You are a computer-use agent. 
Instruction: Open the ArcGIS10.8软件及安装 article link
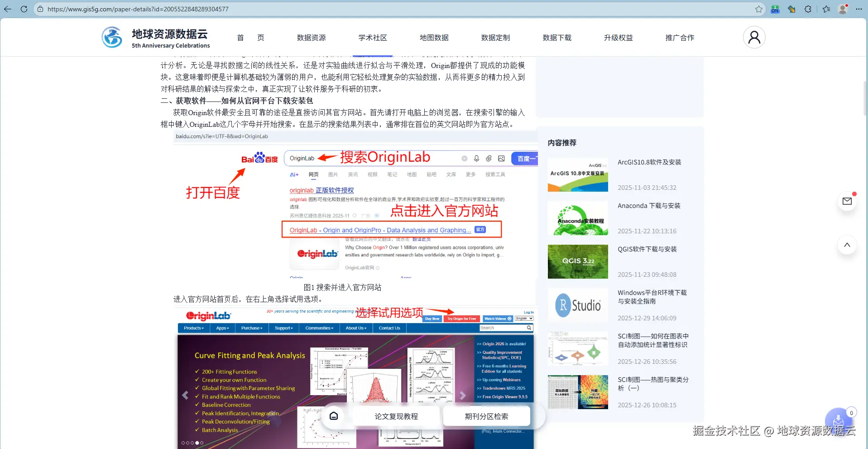click(649, 162)
